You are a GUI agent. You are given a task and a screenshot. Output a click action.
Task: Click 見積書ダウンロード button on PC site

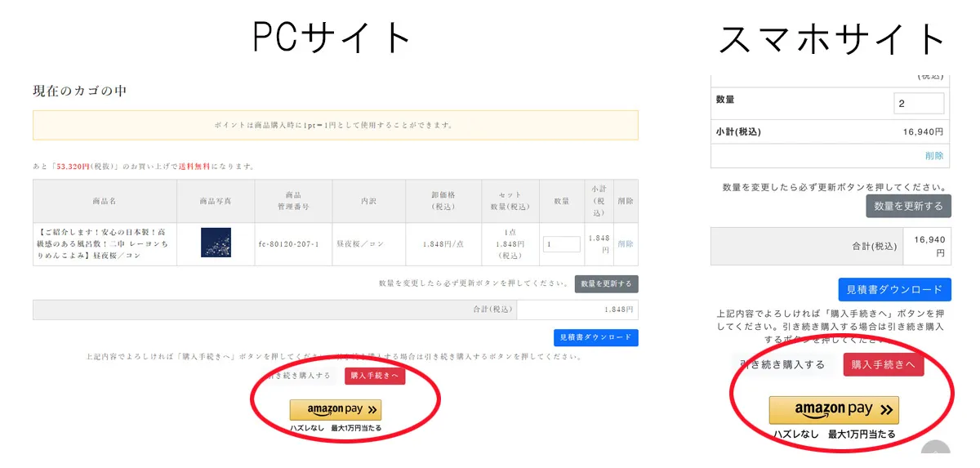point(596,337)
